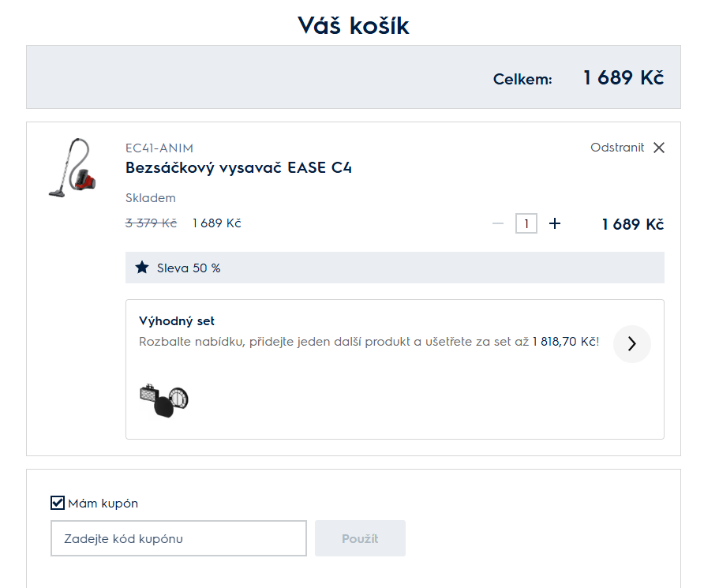Click the round filter icon in set preview
704x588 pixels.
[179, 399]
